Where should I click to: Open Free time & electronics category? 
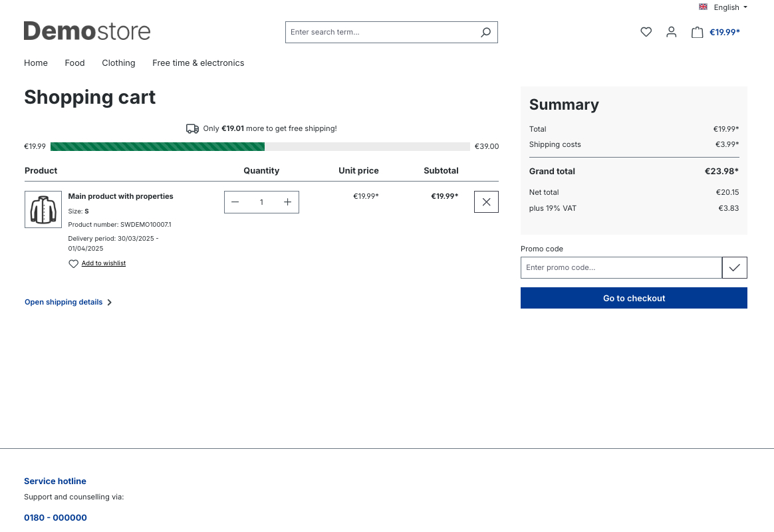pos(198,63)
